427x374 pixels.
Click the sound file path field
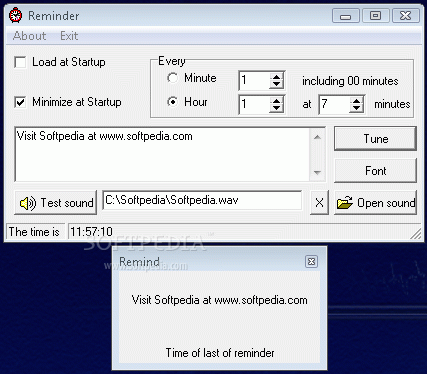click(x=202, y=200)
